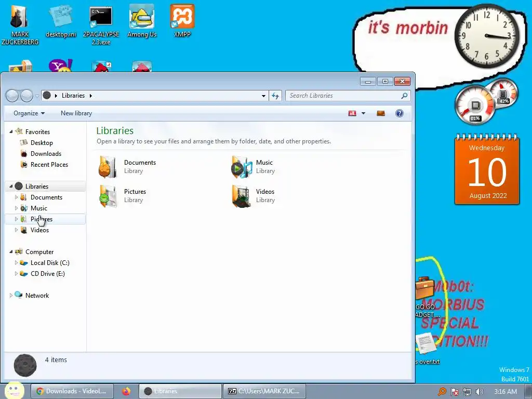The height and width of the screenshot is (399, 532).
Task: Select the Videos library icon
Action: [242, 196]
